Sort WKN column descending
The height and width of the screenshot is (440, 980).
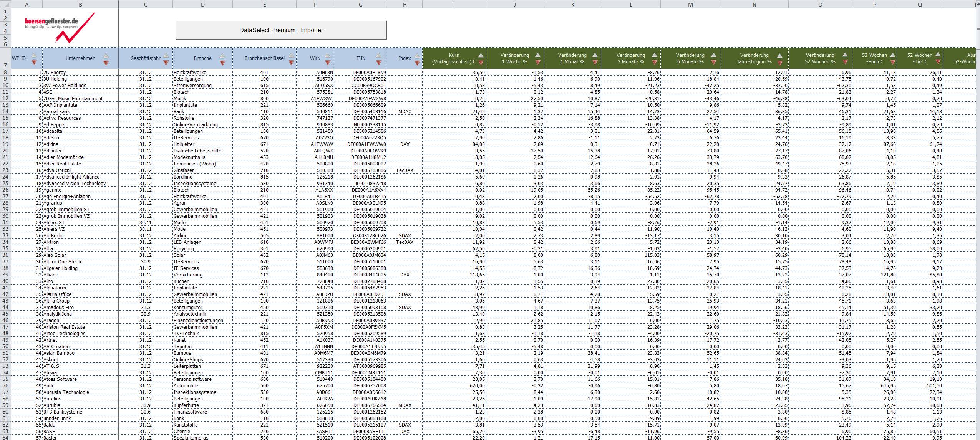[328, 62]
